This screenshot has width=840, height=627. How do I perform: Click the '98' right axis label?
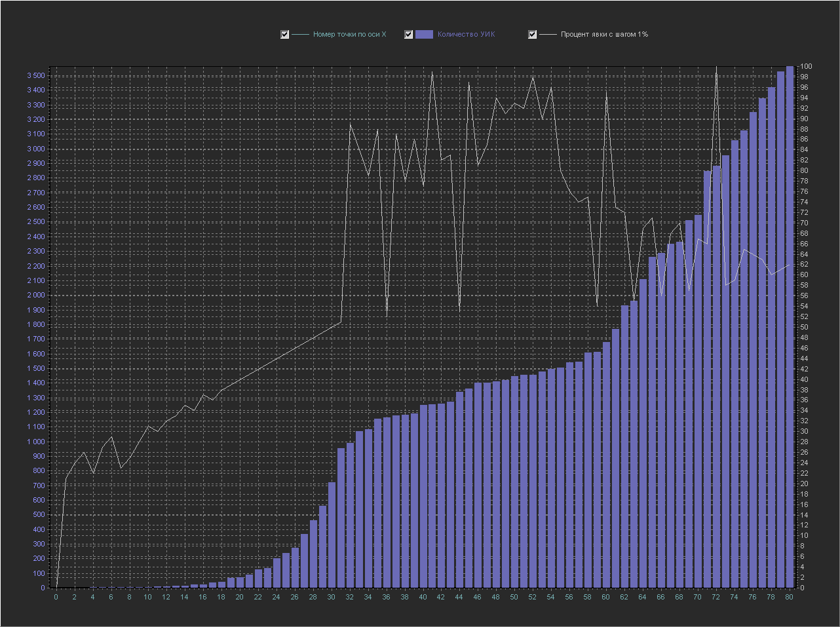[x=803, y=77]
